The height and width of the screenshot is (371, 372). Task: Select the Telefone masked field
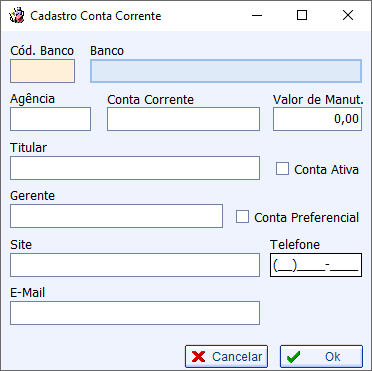coord(316,265)
